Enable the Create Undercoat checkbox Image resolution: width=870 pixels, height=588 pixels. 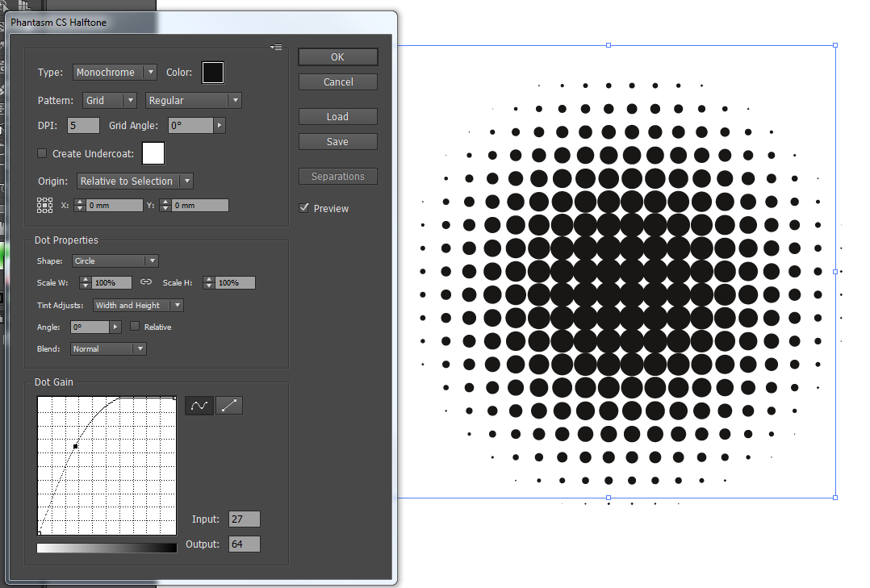[42, 153]
